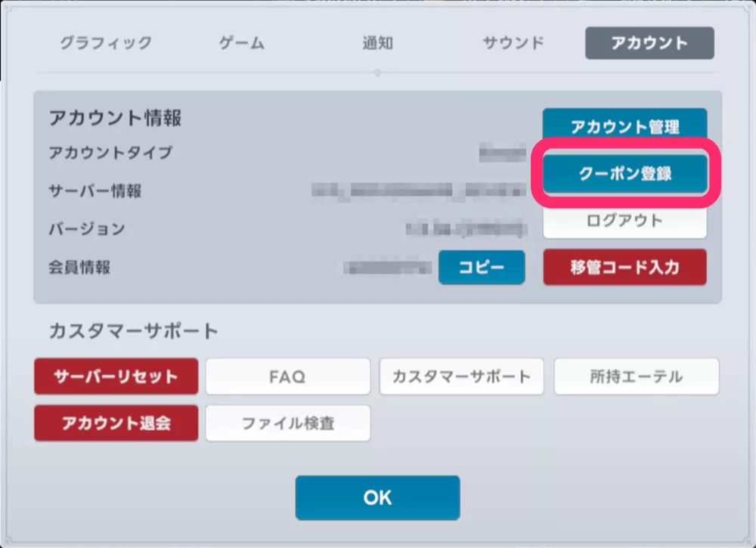
Task: Click the 所持エーテル button
Action: pos(636,376)
